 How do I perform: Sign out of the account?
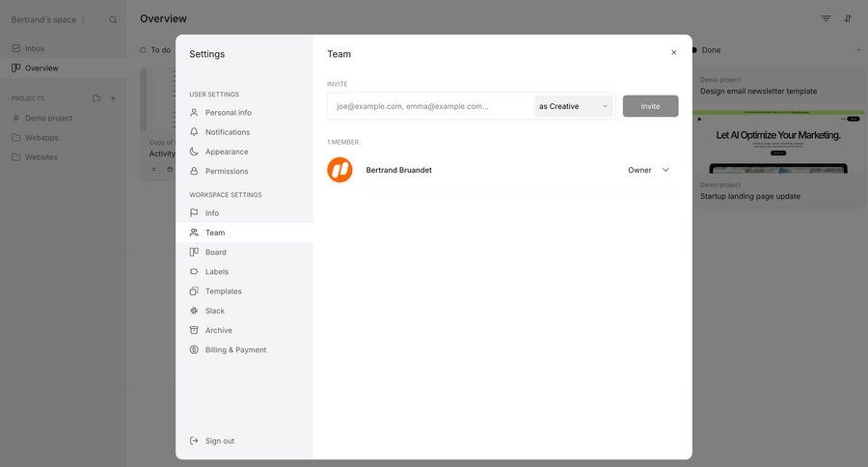[219, 441]
